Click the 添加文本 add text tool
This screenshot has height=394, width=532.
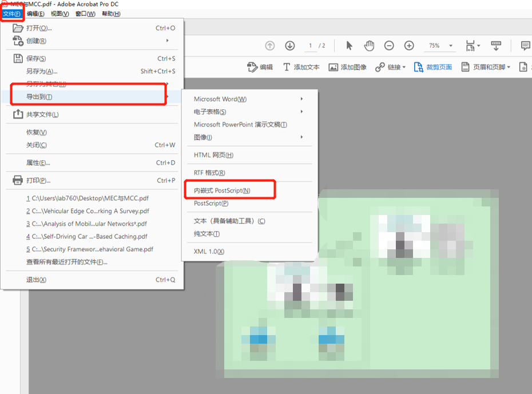click(301, 67)
